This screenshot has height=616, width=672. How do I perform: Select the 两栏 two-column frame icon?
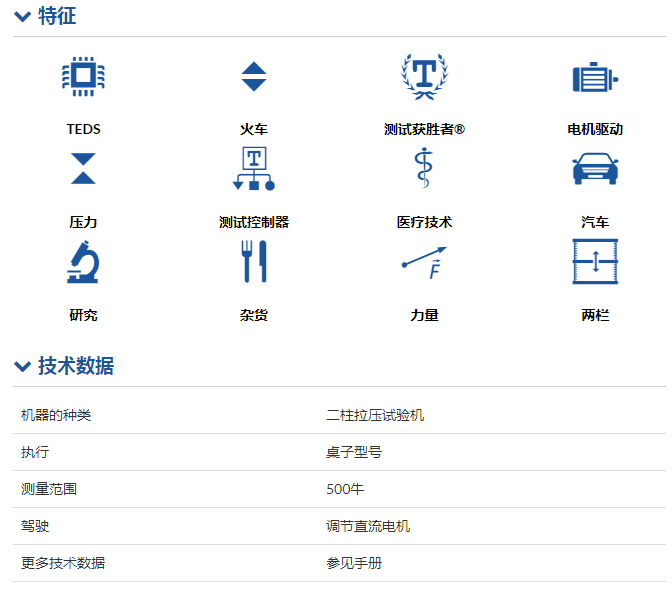tap(595, 261)
